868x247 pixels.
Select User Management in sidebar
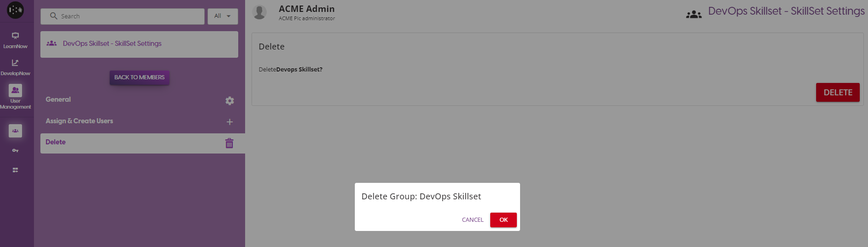pyautogui.click(x=15, y=96)
